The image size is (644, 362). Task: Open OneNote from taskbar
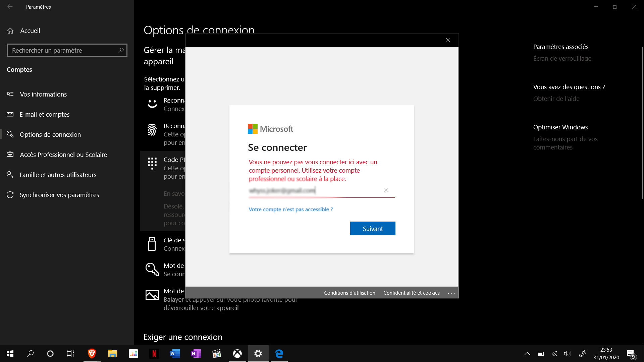tap(196, 354)
